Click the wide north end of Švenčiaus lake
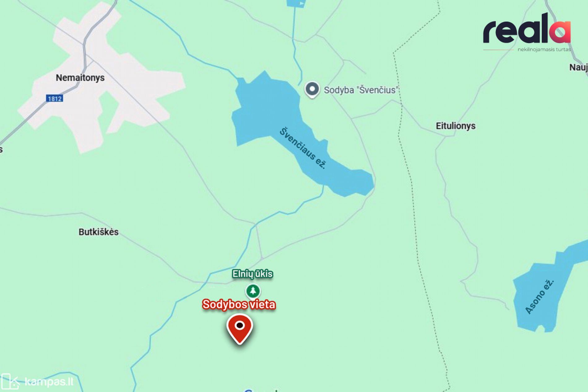 tap(265, 110)
